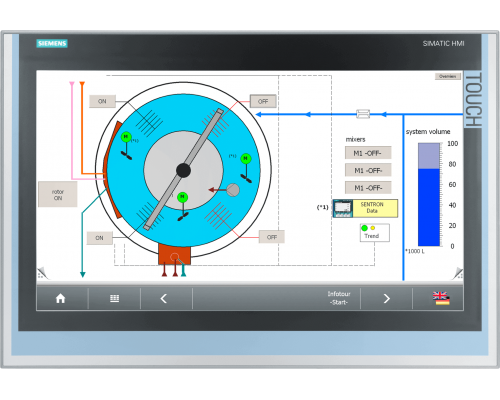500x400 pixels.
Task: Click the "system volume" label
Action: [x=428, y=132]
